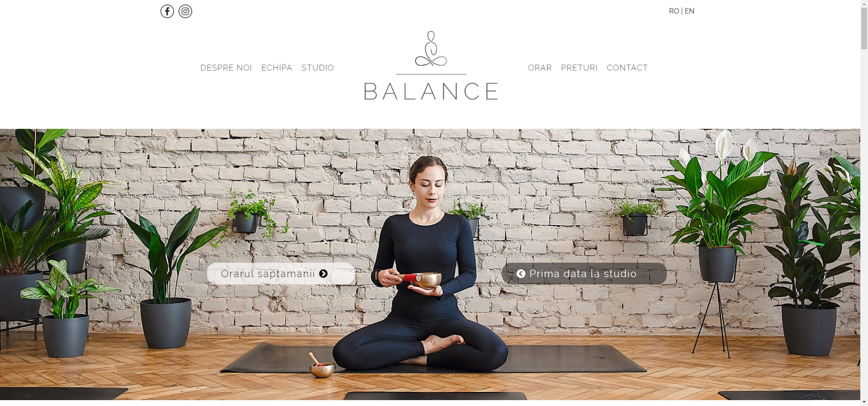868x406 pixels.
Task: Click the left-arrow icon beside Prima data
Action: (x=521, y=274)
